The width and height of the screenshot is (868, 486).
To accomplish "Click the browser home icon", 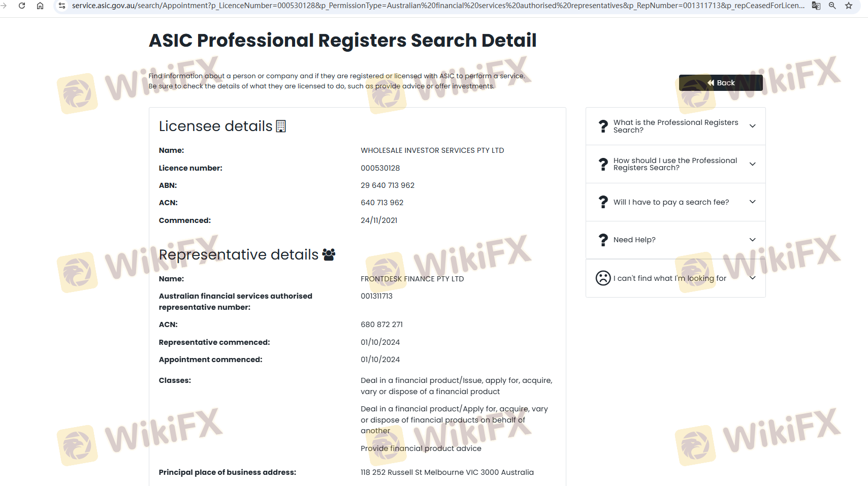I will point(40,6).
